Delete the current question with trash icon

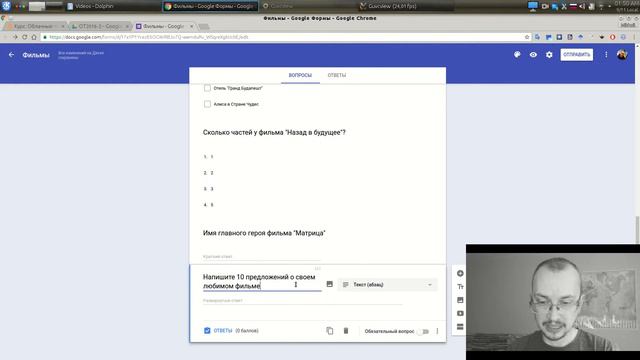(346, 331)
